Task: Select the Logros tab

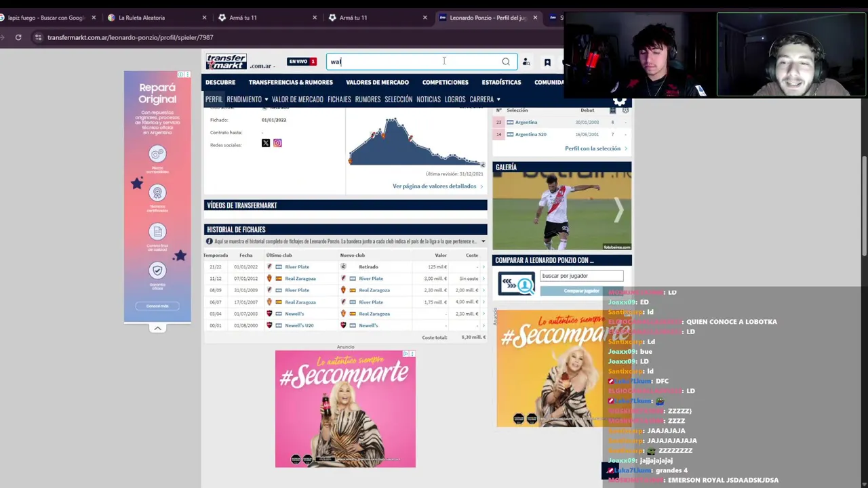Action: pos(454,100)
